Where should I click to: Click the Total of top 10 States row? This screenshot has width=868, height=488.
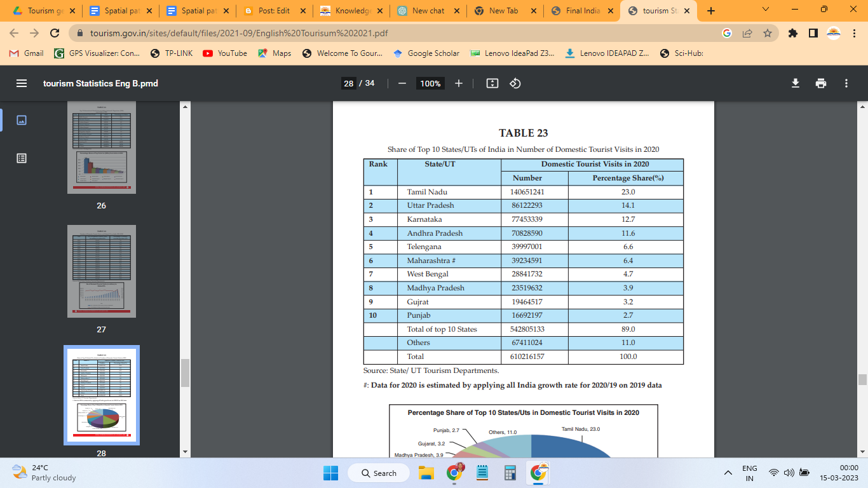[x=524, y=329]
